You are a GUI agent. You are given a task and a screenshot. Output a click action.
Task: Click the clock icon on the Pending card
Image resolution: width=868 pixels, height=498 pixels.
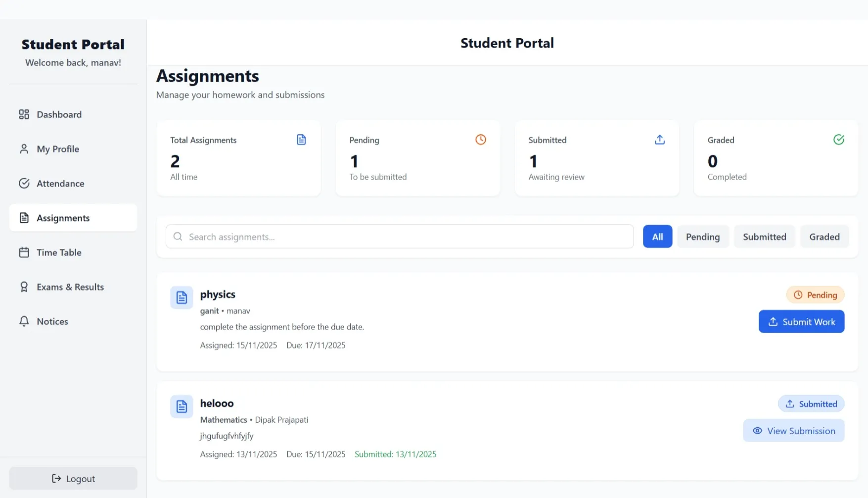click(480, 139)
